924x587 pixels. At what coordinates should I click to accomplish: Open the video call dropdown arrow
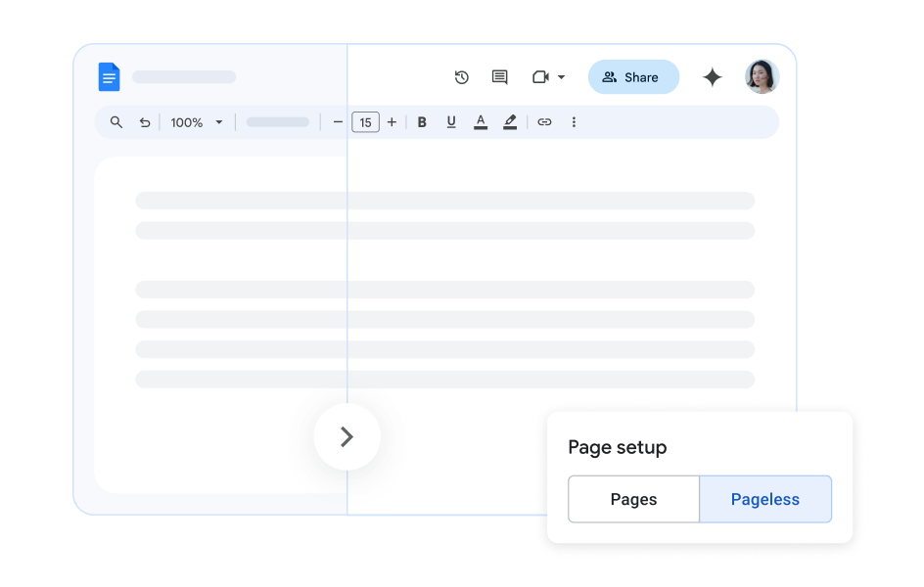[562, 77]
